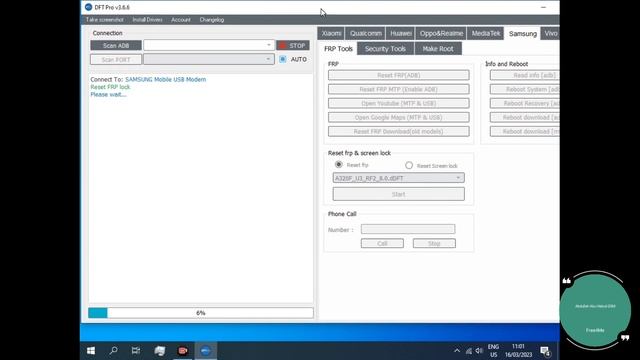Screen dimensions: 640x360
Task: Click the Reboot Recovery button
Action: (x=525, y=103)
